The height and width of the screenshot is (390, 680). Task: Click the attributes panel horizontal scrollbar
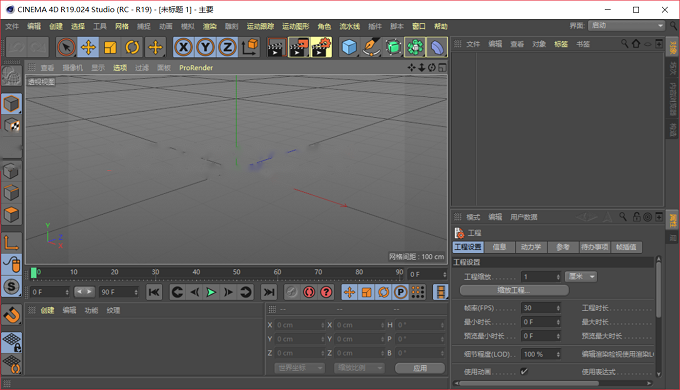pos(529,383)
